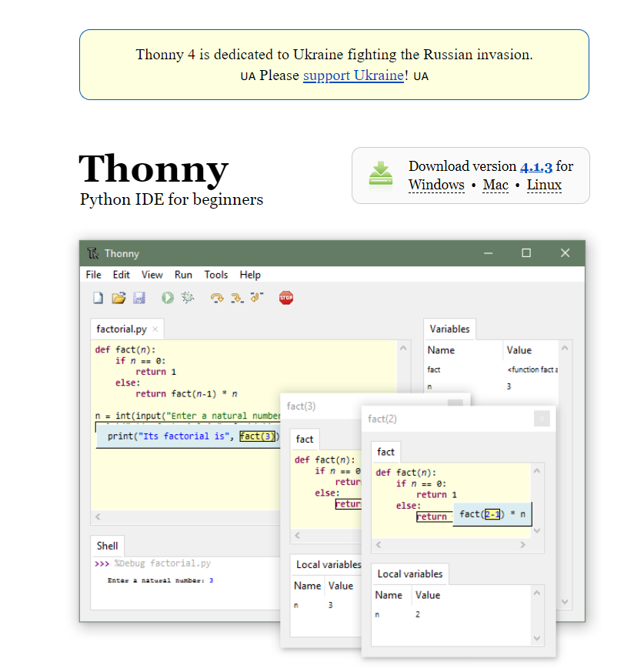Close the fact(2) frame window

pos(542,419)
